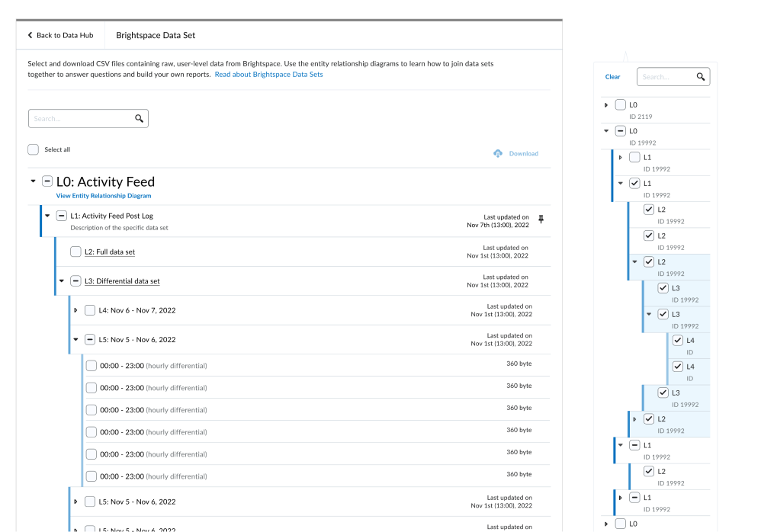Collapse the checked L1 in right panel

620,184
